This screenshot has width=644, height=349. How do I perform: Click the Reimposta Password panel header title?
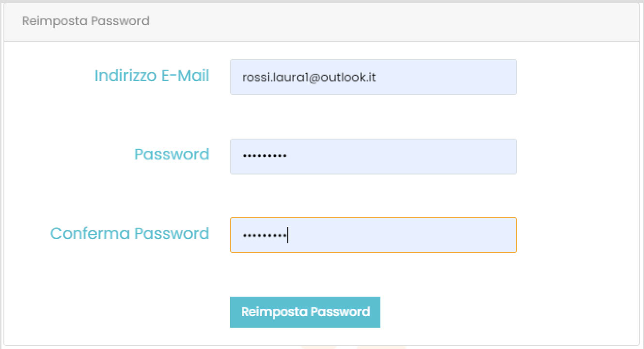point(85,21)
